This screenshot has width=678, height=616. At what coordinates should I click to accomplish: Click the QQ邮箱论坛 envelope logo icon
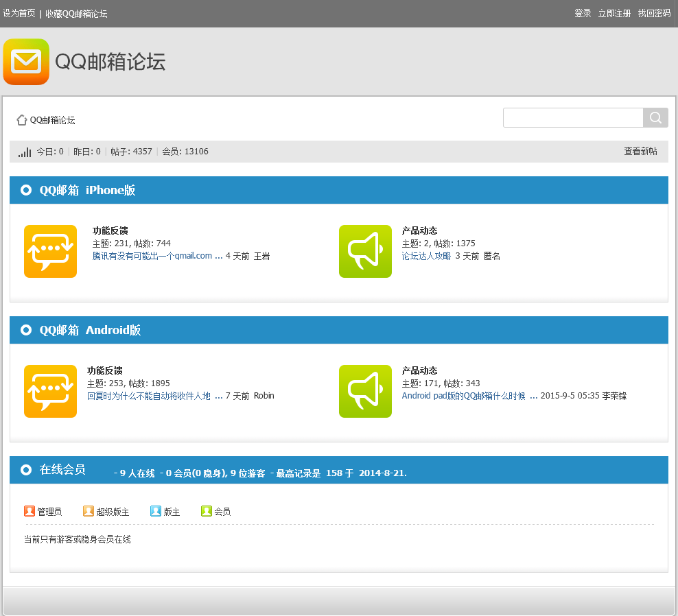pos(26,62)
